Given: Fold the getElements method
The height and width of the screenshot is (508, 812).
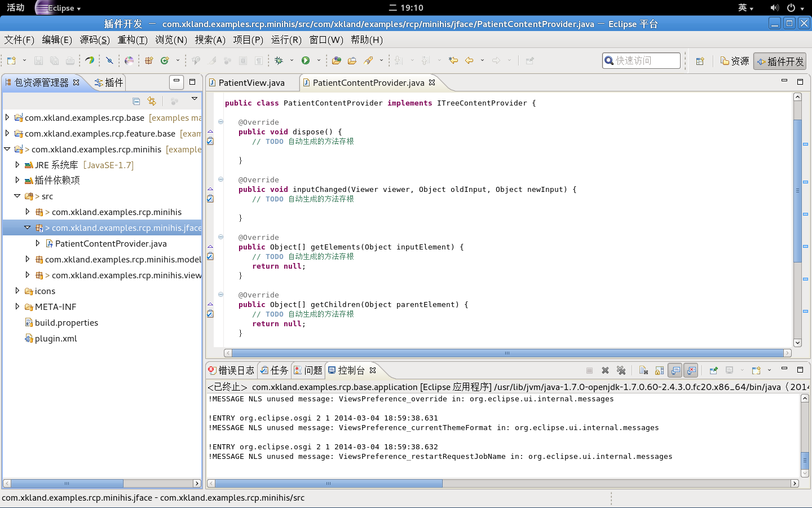Looking at the screenshot, I should point(221,237).
